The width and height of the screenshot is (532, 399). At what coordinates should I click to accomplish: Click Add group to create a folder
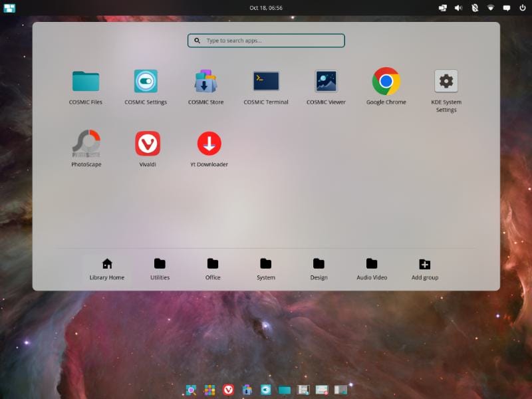[x=425, y=270]
